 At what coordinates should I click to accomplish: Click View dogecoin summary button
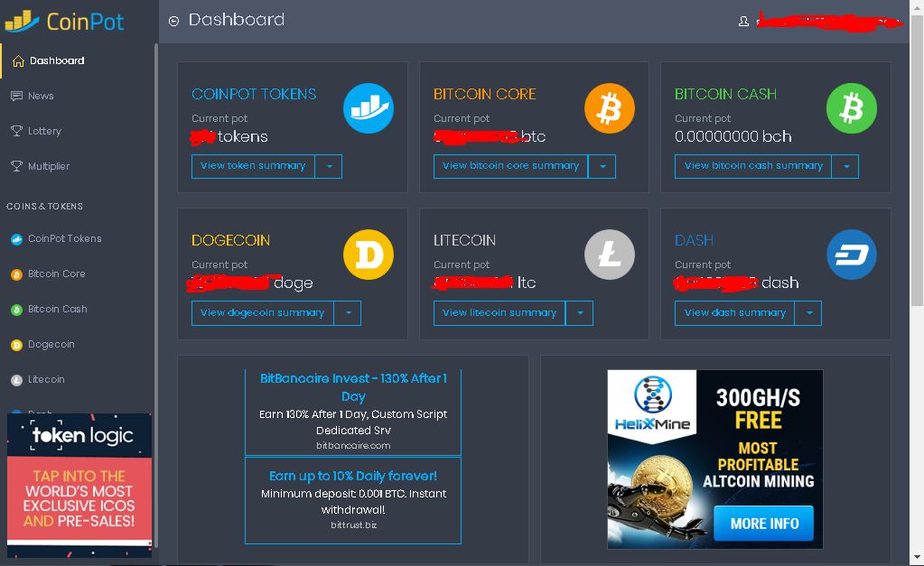click(263, 313)
